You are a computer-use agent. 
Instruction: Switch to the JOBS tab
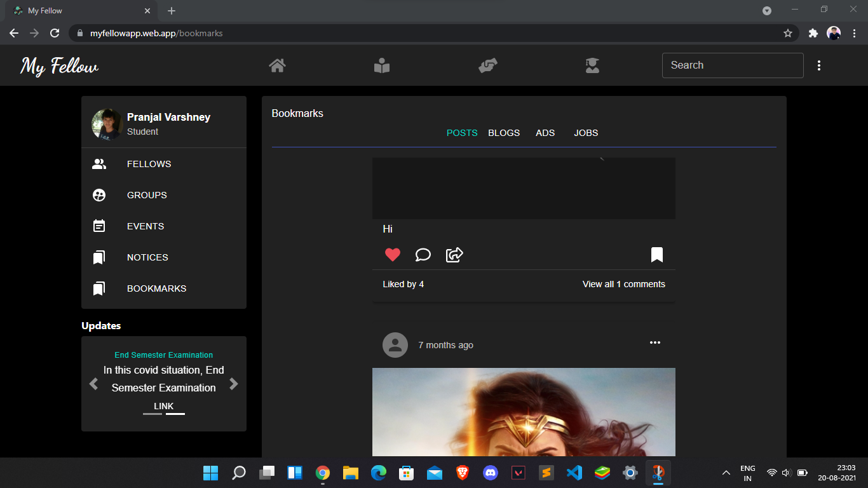586,133
